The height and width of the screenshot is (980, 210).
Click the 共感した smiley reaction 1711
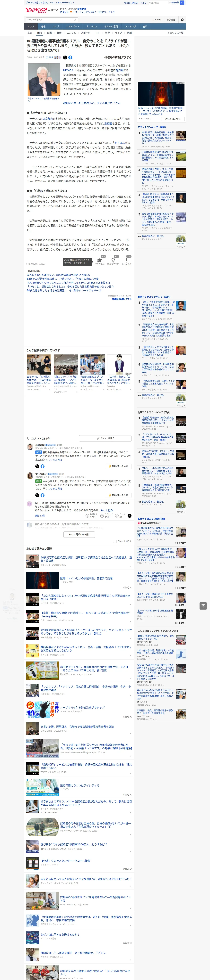click(88, 516)
